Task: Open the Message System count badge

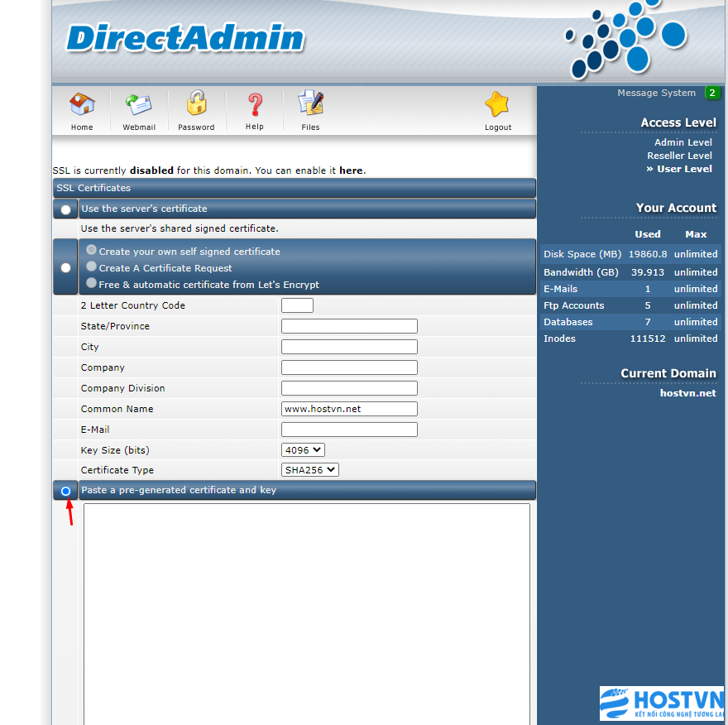Action: (x=711, y=93)
